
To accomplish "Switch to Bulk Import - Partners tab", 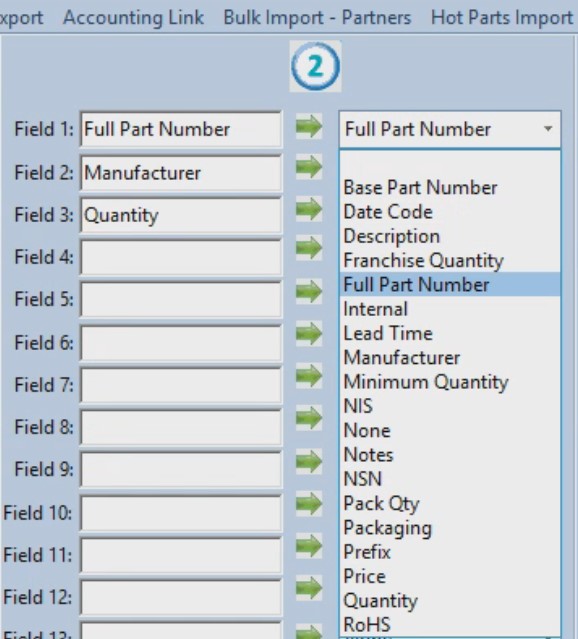I will tap(317, 18).
